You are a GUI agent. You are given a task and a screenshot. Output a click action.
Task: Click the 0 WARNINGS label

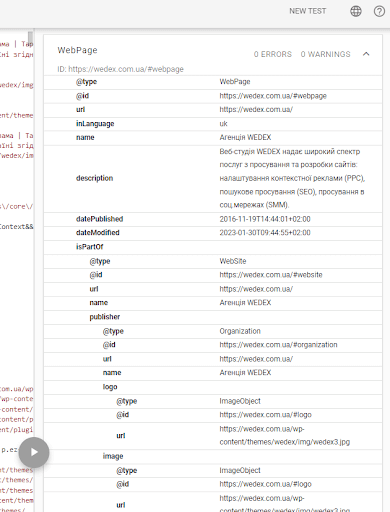point(325,54)
